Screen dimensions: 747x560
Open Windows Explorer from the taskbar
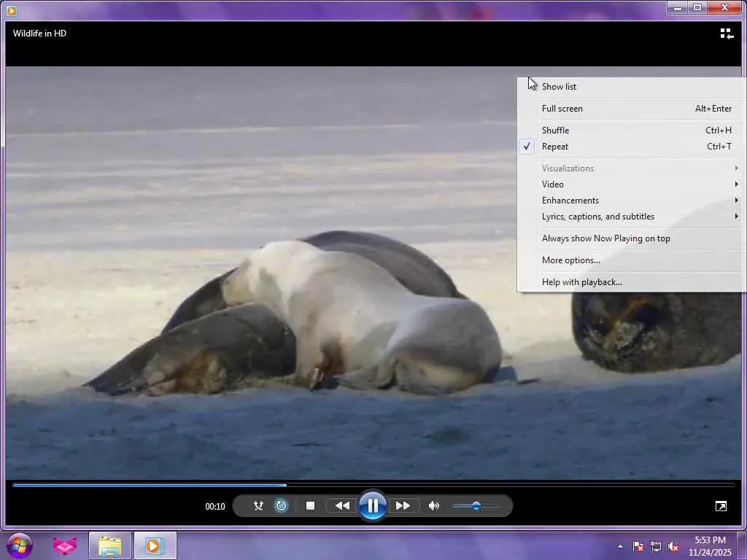coord(110,545)
